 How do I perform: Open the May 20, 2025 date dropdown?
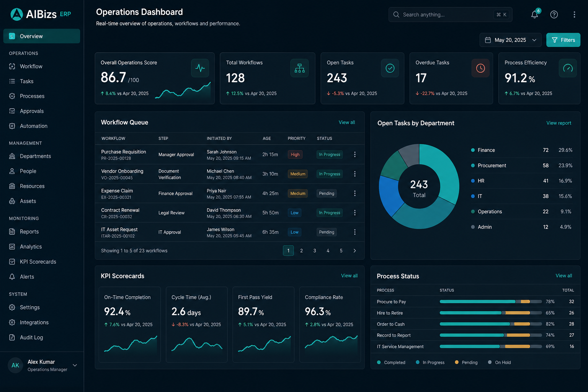(510, 40)
